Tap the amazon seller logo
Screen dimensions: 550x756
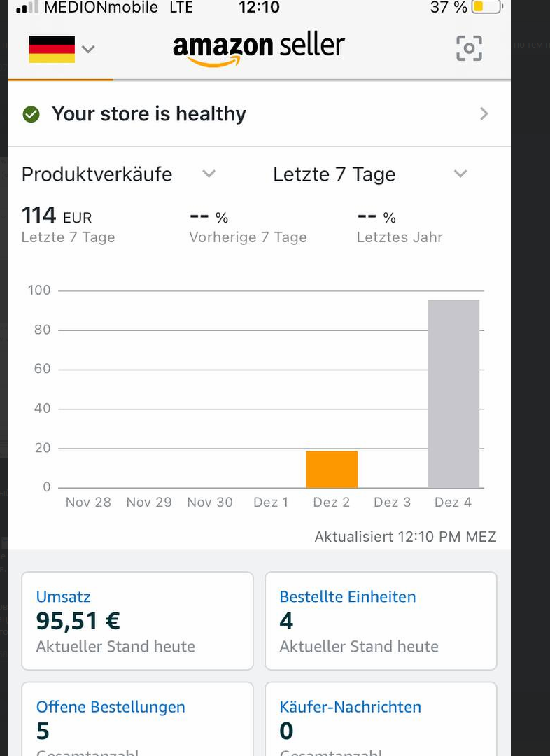[x=259, y=49]
